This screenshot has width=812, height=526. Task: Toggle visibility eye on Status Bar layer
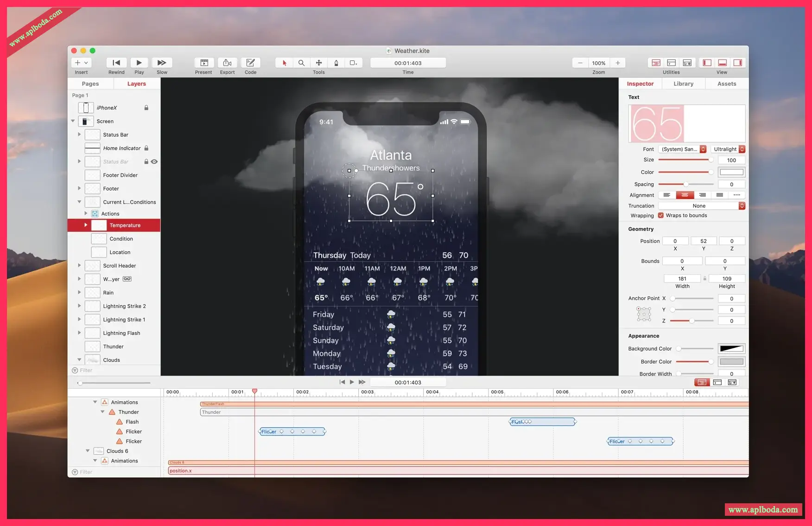click(x=154, y=161)
